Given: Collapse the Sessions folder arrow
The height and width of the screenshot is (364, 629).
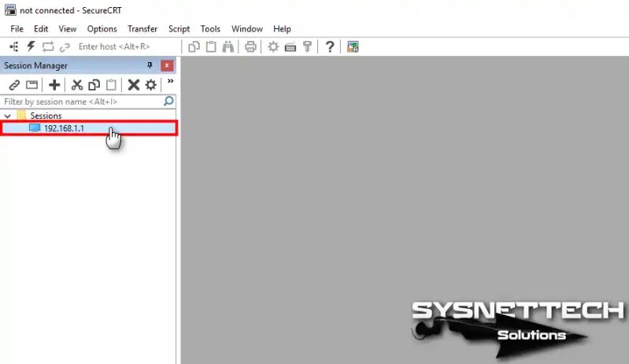Looking at the screenshot, I should click(x=8, y=116).
